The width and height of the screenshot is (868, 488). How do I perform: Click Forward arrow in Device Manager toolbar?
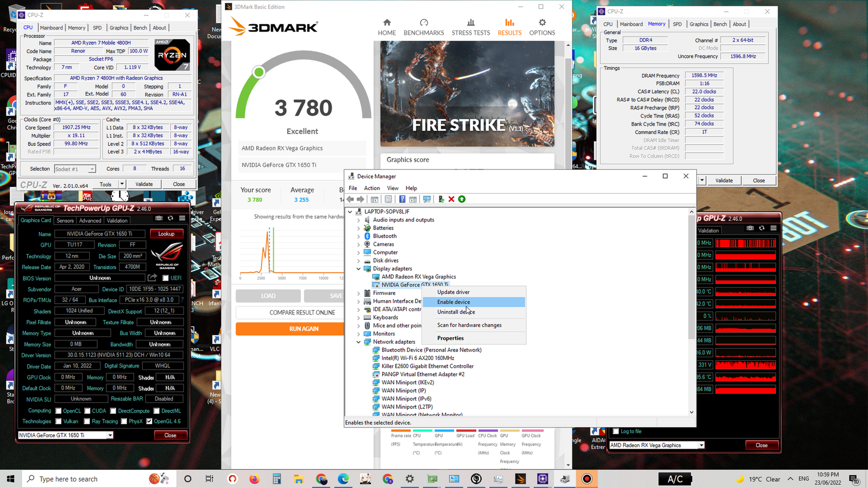point(360,199)
